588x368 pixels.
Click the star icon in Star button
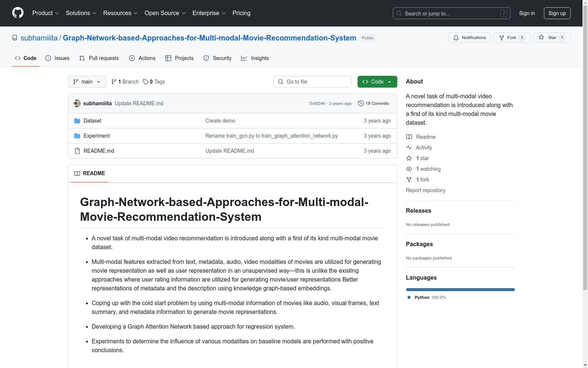pyautogui.click(x=541, y=37)
